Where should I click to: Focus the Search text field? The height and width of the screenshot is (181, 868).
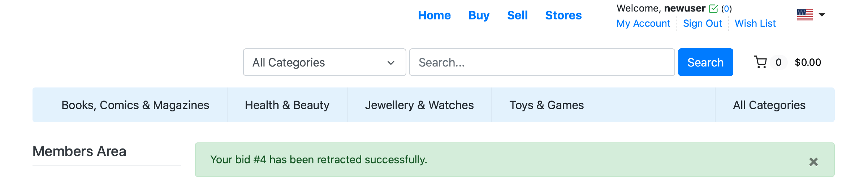tap(542, 62)
